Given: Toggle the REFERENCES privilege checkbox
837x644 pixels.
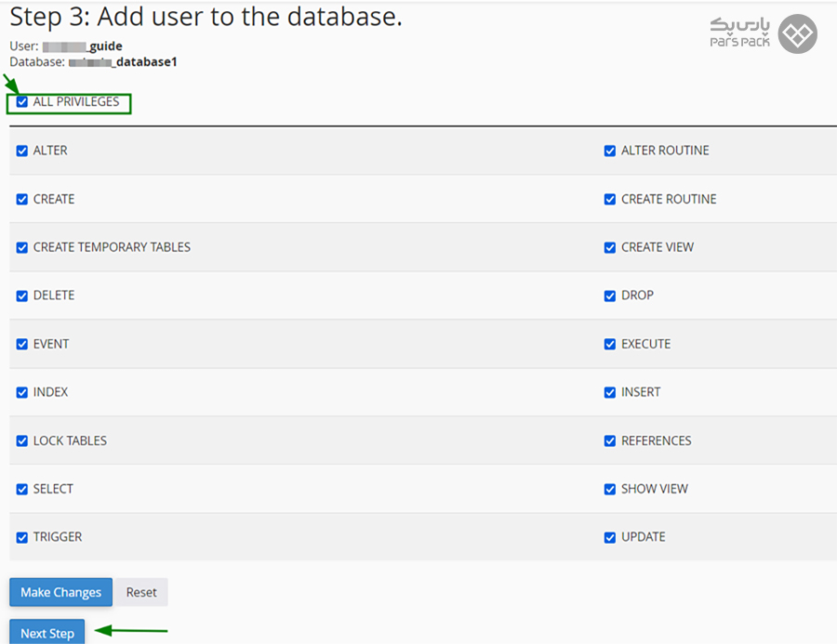Looking at the screenshot, I should [x=609, y=440].
